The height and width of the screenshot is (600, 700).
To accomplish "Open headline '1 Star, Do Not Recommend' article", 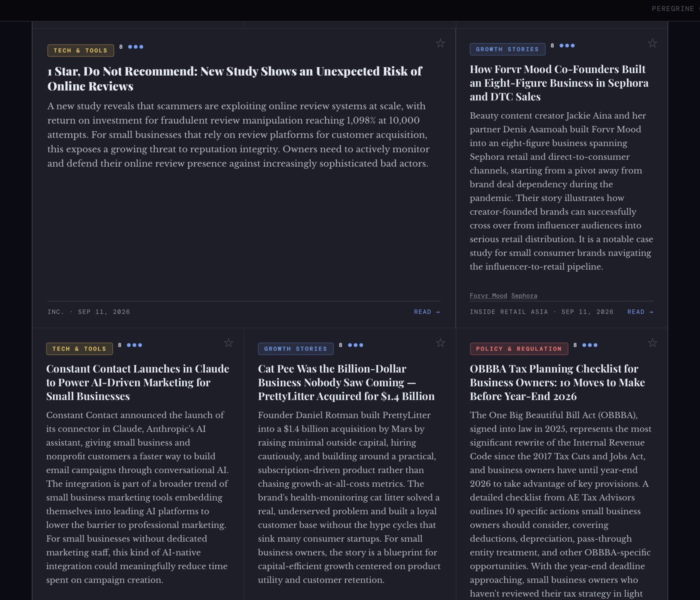I will click(x=235, y=78).
